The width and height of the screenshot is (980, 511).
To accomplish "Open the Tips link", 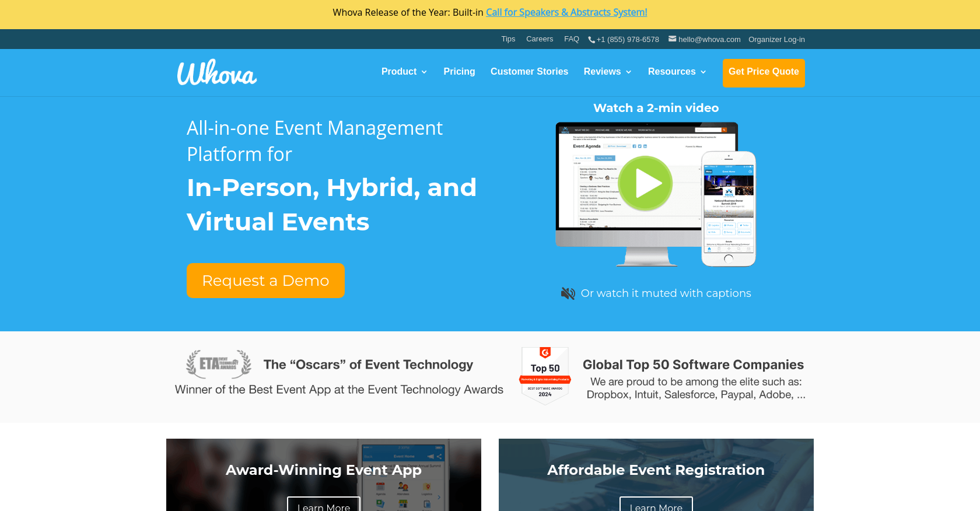I will [508, 39].
